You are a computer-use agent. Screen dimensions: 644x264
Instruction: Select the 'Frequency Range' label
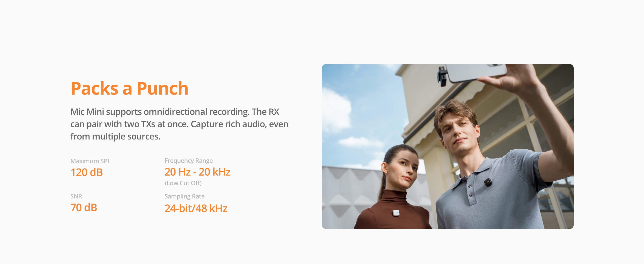point(188,161)
